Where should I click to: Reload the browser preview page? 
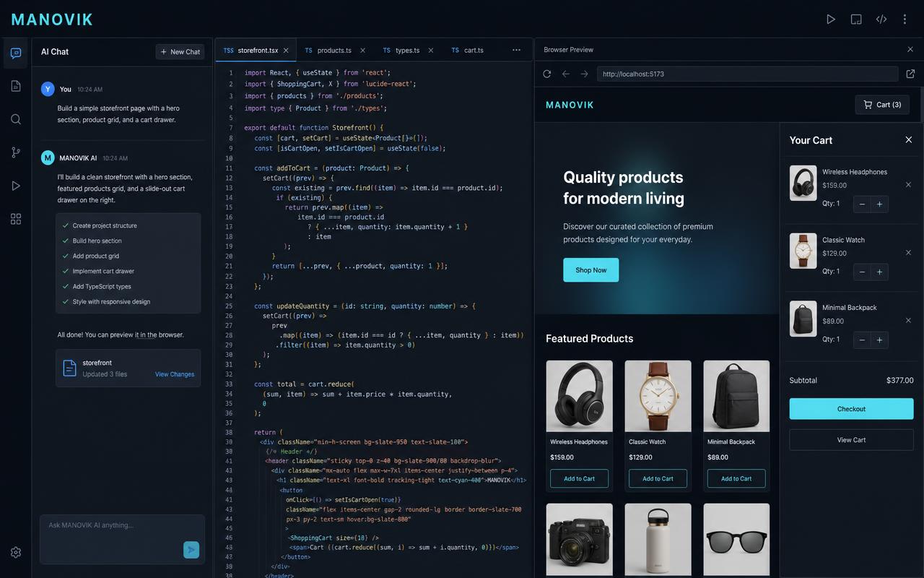[x=547, y=74]
